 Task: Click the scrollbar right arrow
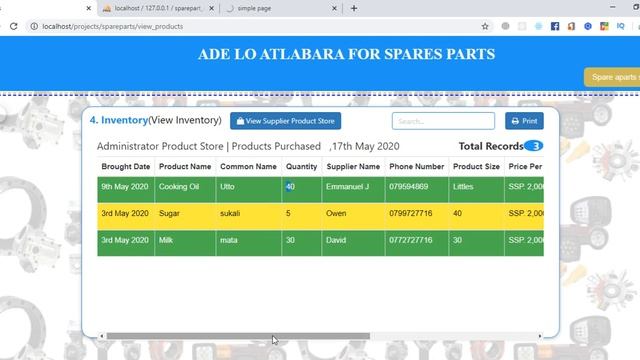[540, 336]
